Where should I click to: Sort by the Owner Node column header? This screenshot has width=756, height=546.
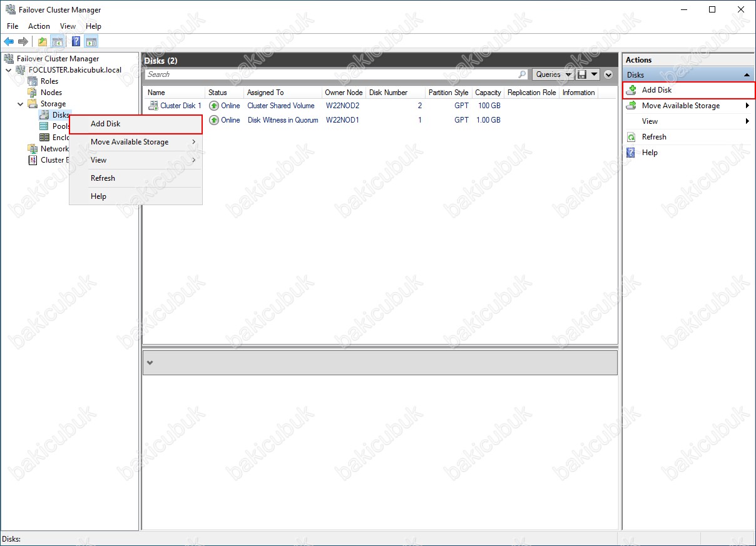[x=344, y=93]
